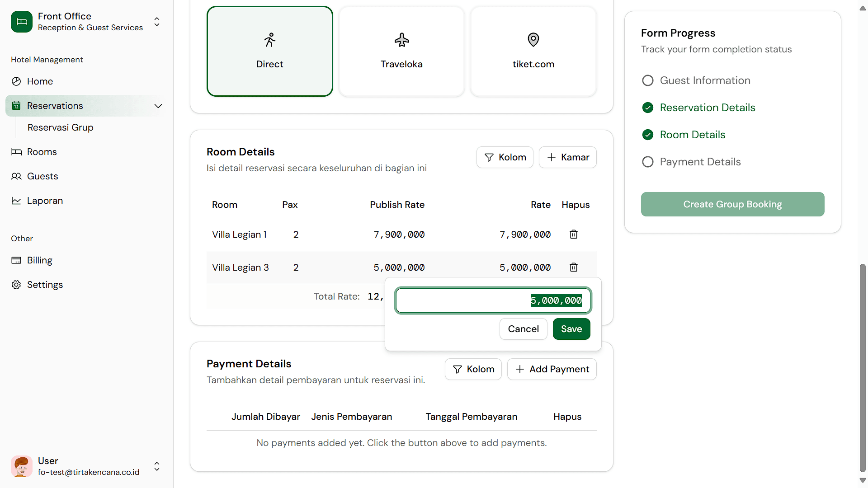Collapse the Reservations menu chevron
868x488 pixels.
(158, 106)
